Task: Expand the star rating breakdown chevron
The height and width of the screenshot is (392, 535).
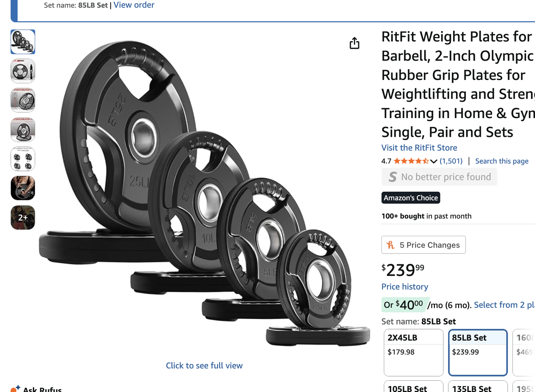Action: point(434,161)
